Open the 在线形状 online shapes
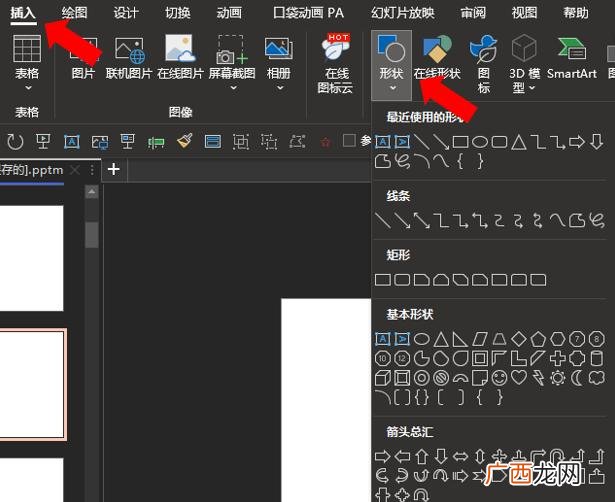 [437, 57]
